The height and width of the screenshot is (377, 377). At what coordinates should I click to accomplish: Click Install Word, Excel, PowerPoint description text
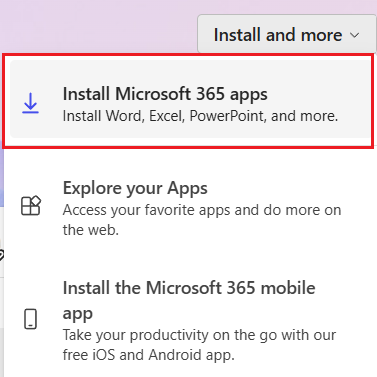(x=200, y=116)
